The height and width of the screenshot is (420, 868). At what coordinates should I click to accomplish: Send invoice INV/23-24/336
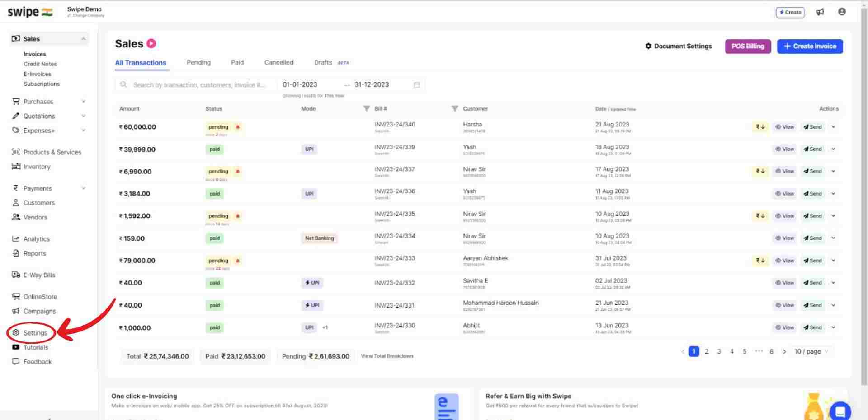click(x=812, y=194)
